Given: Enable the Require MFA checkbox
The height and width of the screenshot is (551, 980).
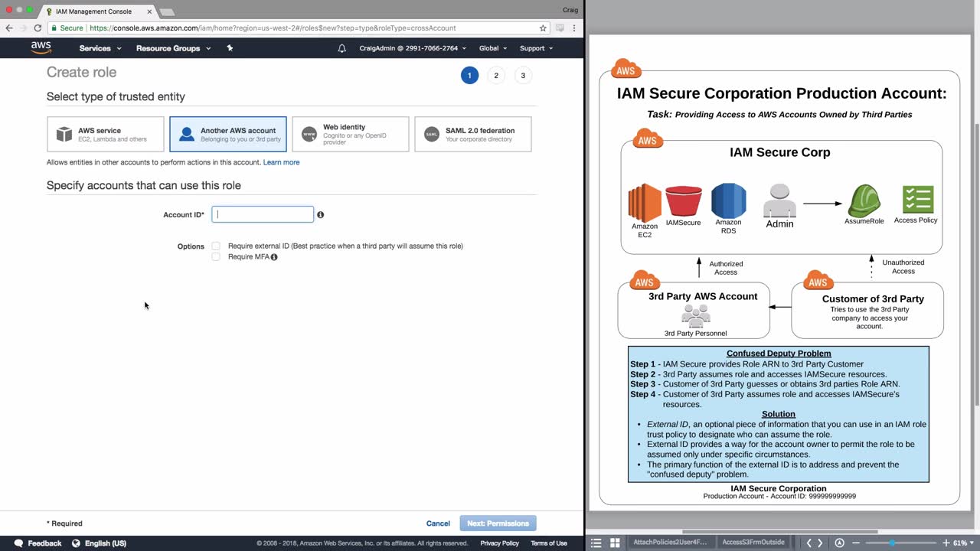Looking at the screenshot, I should coord(216,257).
